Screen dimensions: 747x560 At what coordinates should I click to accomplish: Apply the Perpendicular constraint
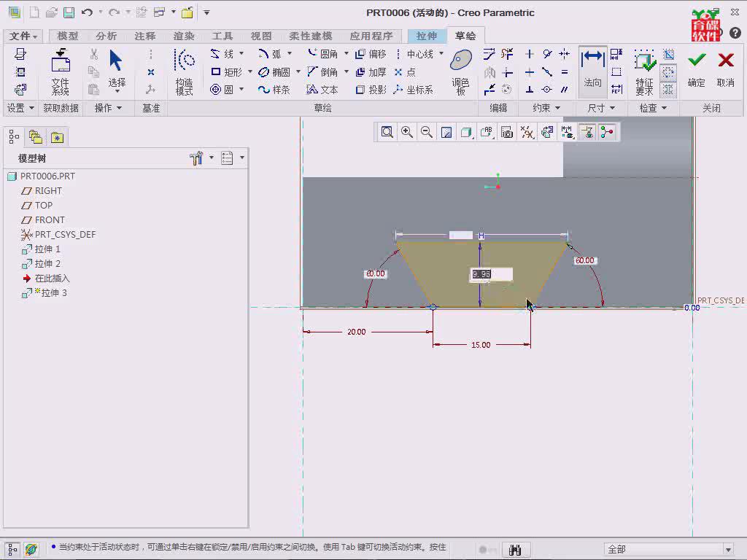tap(530, 90)
